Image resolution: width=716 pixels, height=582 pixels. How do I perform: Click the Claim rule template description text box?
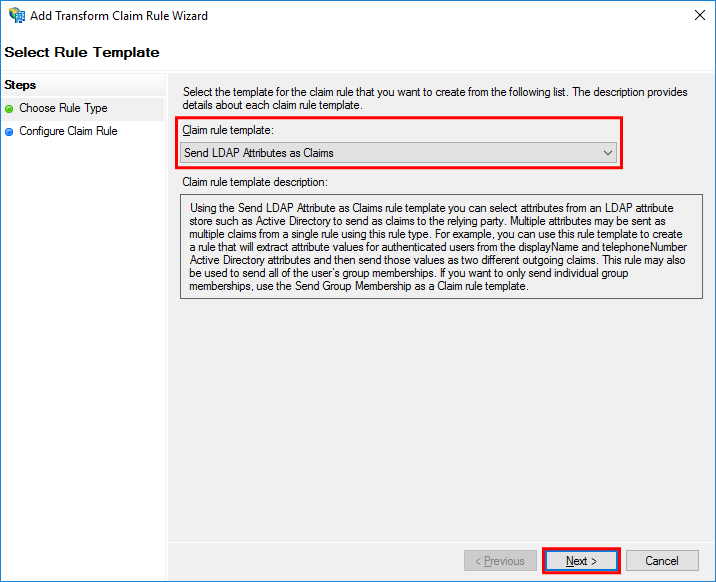(x=441, y=246)
